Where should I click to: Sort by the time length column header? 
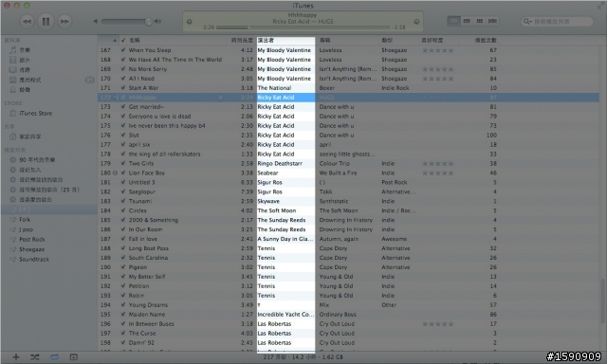click(x=242, y=40)
